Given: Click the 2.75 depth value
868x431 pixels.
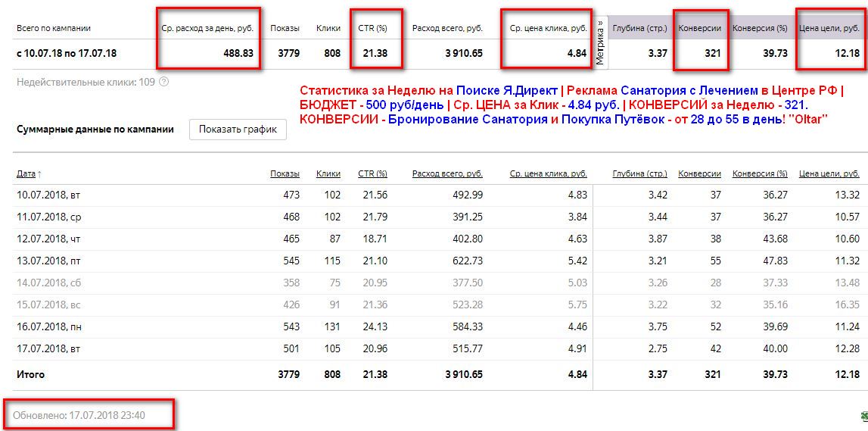Looking at the screenshot, I should click(x=658, y=349).
